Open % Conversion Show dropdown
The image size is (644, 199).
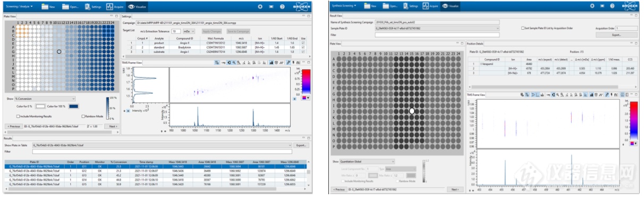coord(45,98)
